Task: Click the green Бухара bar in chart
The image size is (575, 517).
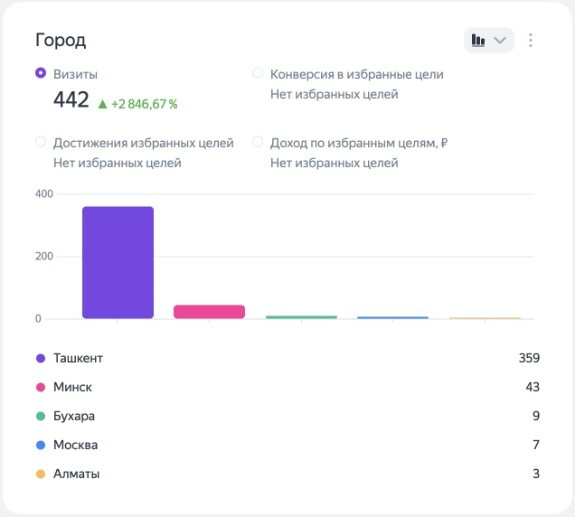Action: tap(301, 317)
